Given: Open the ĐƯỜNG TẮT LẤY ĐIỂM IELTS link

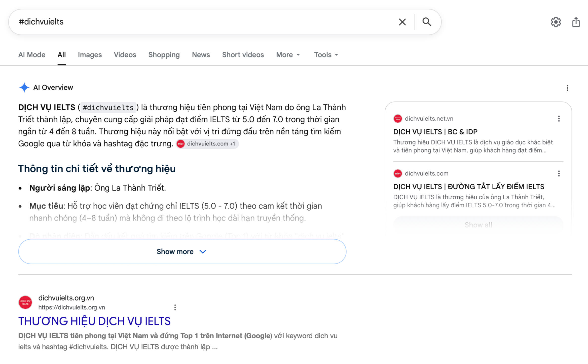Looking at the screenshot, I should [469, 187].
